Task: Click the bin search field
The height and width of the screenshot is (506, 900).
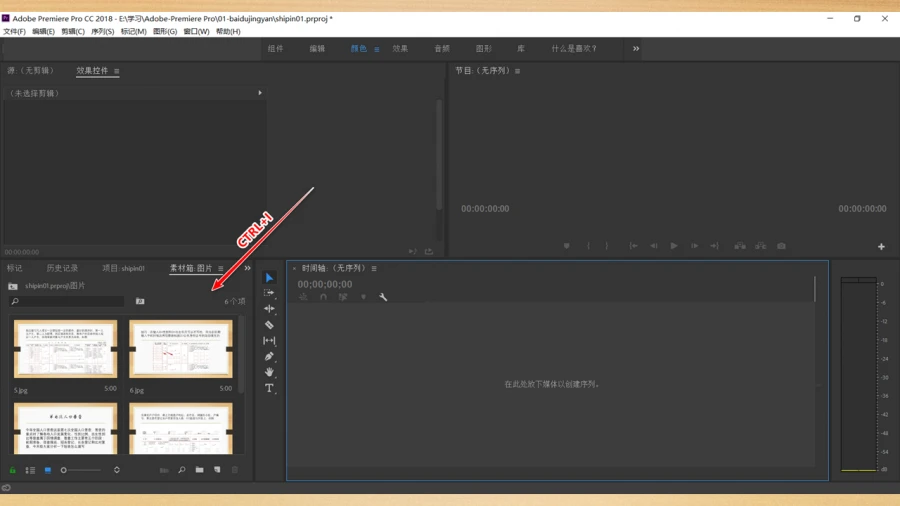Action: coord(67,301)
